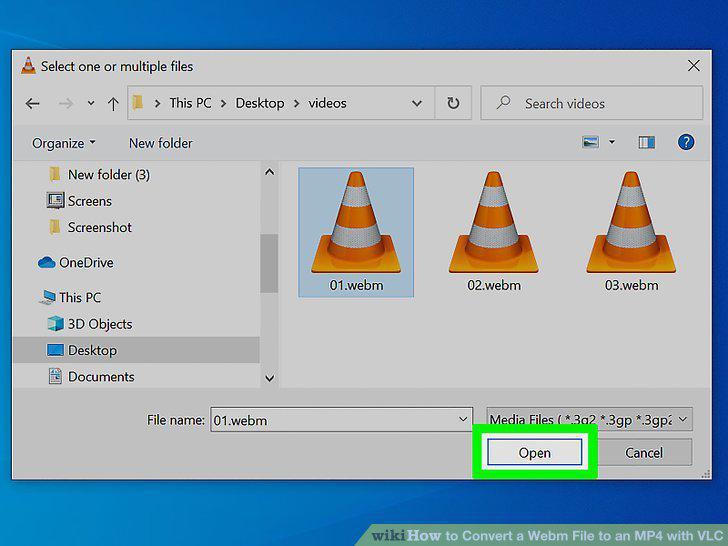Click the sidebar scrollbar thumb
Screen dimensions: 728x546
click(269, 263)
